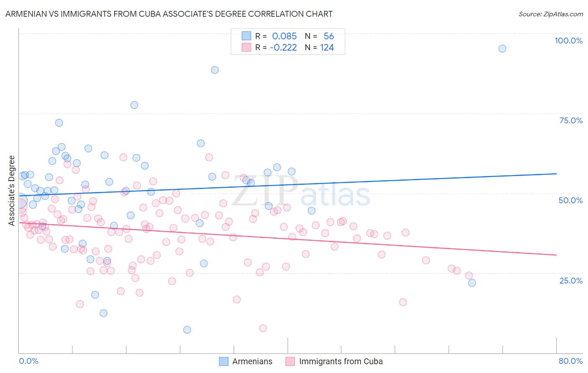Viewport: 588px width, 373px height.
Task: Select the Armenians legend label
Action: [x=252, y=361]
